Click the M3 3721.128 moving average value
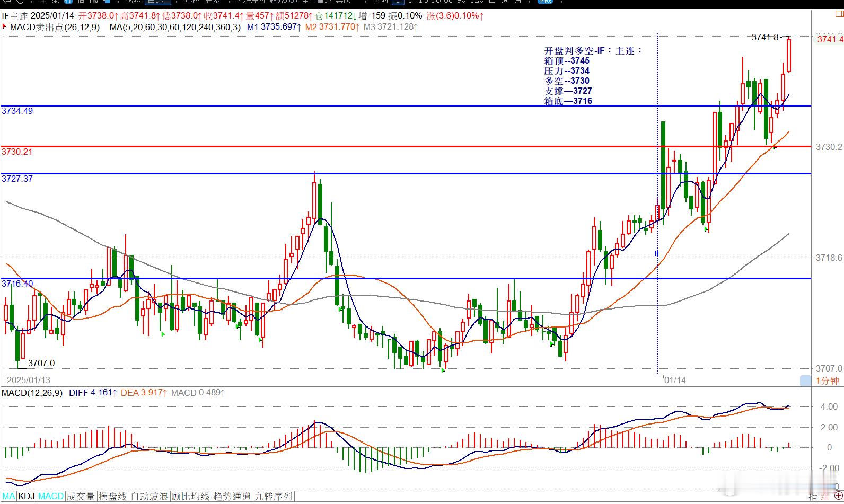Screen dimensions: 844x504 click(391, 26)
